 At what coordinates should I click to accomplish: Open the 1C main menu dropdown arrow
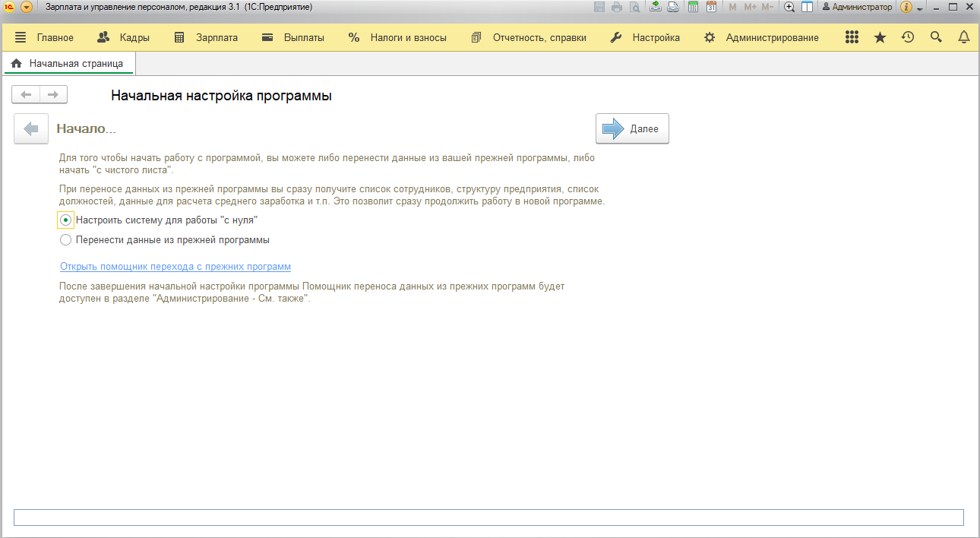[x=27, y=7]
